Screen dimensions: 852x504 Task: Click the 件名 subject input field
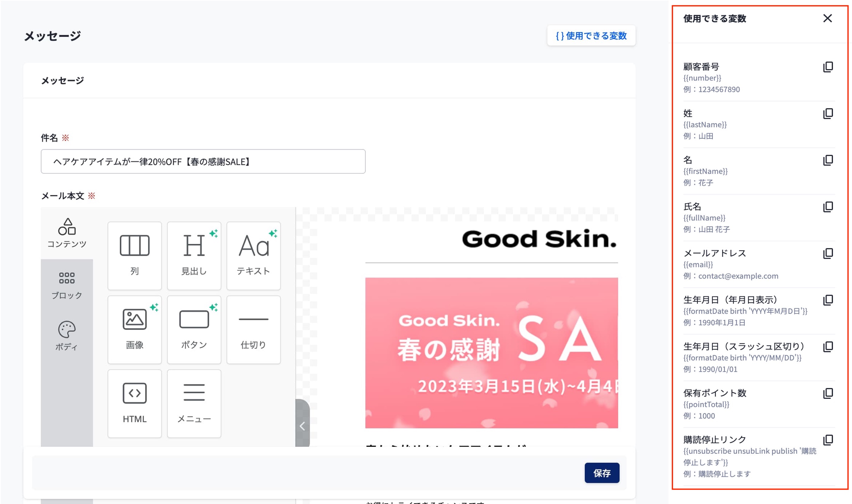coord(203,162)
